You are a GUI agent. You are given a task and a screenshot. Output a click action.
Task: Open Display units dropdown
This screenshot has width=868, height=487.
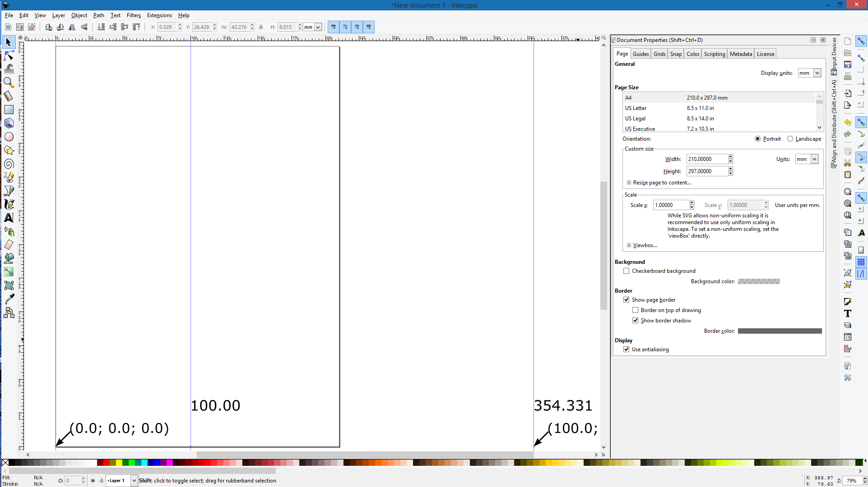(x=809, y=73)
